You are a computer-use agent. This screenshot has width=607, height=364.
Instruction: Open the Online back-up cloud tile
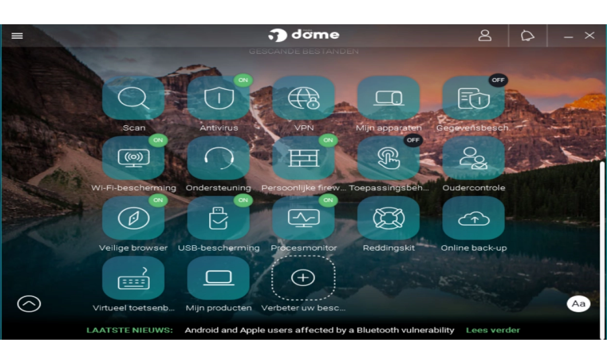473,218
